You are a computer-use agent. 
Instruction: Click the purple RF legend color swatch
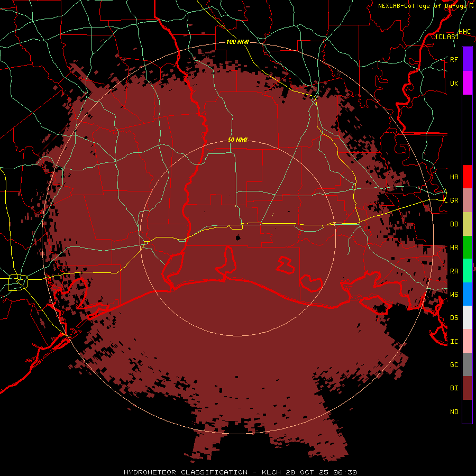click(x=467, y=59)
